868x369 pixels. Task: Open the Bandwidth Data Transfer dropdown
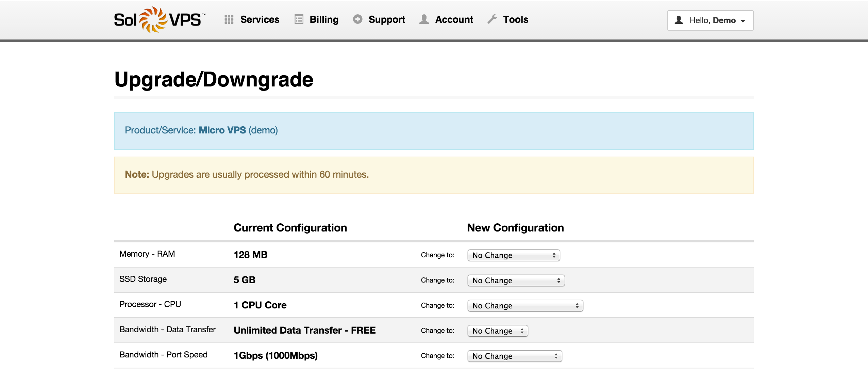point(497,331)
